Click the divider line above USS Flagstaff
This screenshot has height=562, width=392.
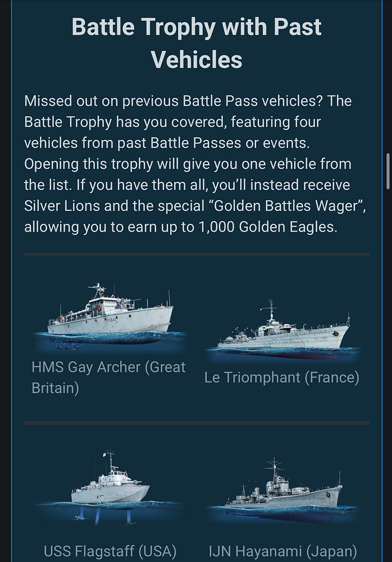point(196,423)
